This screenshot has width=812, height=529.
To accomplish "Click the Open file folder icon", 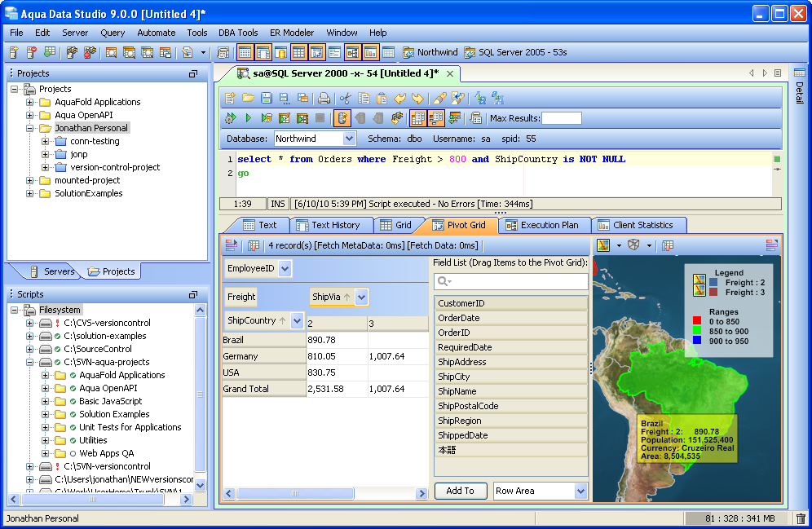I will (x=248, y=98).
